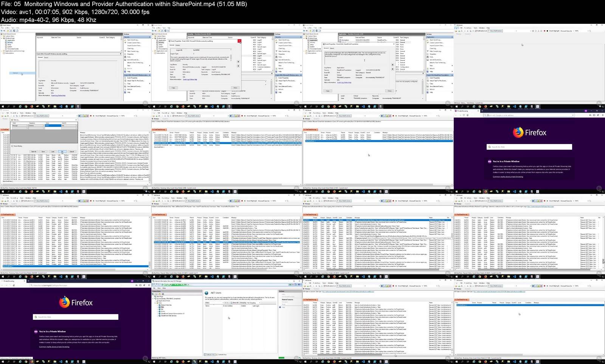Open private browsing myths link in bottom-row Firefox frame
This screenshot has height=364, width=605.
point(54,347)
